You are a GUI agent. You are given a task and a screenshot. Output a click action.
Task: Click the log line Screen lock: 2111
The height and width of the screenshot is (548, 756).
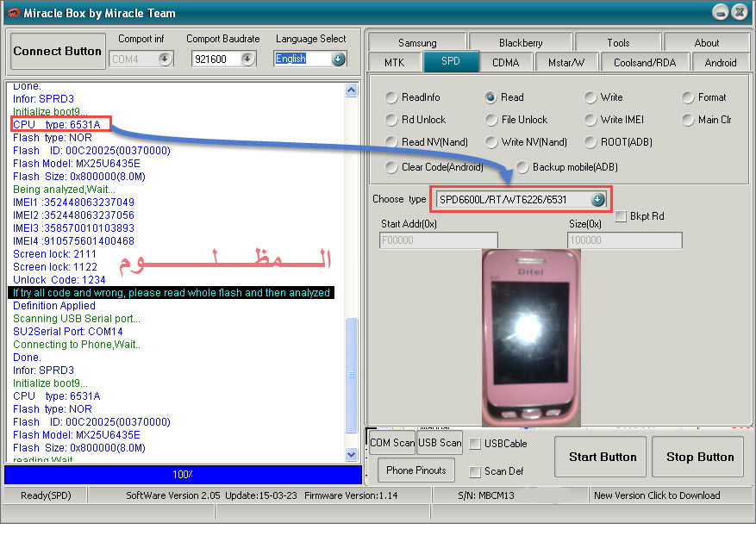point(54,253)
